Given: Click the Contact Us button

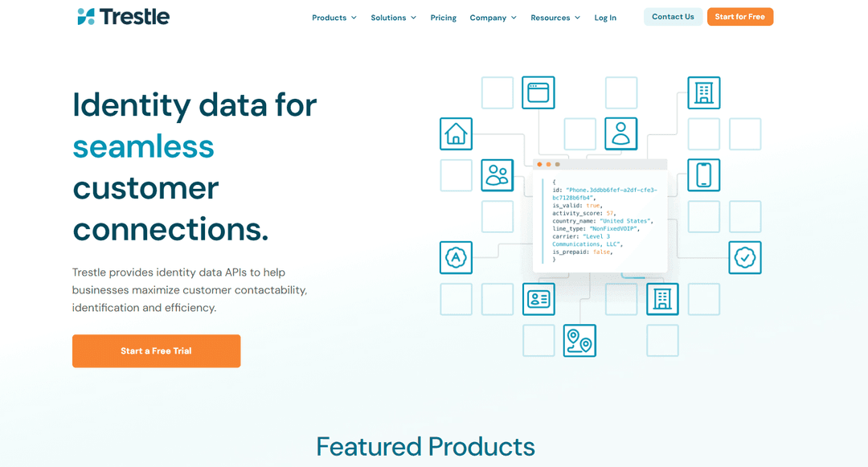Looking at the screenshot, I should 673,17.
